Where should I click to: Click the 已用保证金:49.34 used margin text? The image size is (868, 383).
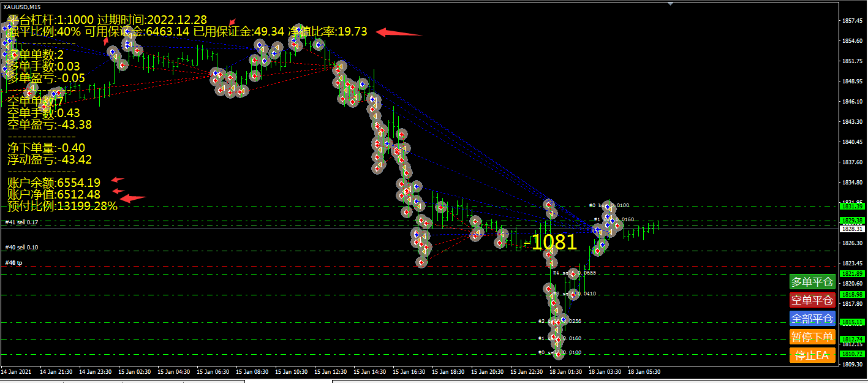238,31
